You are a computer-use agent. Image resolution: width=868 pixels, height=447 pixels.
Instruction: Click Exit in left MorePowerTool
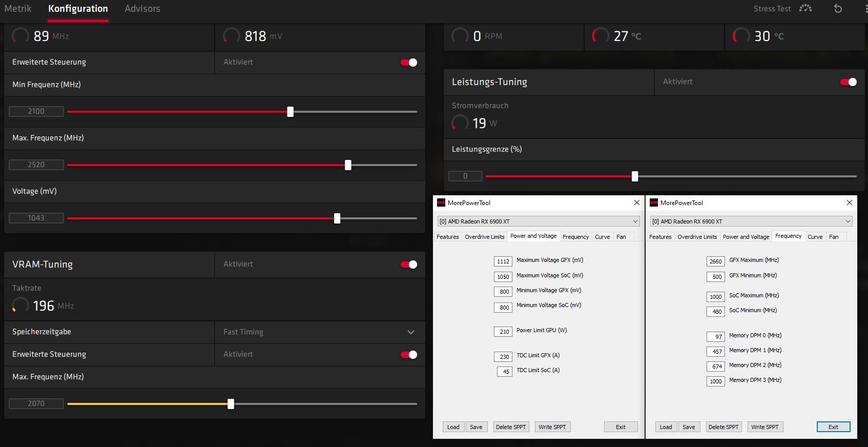(x=621, y=427)
